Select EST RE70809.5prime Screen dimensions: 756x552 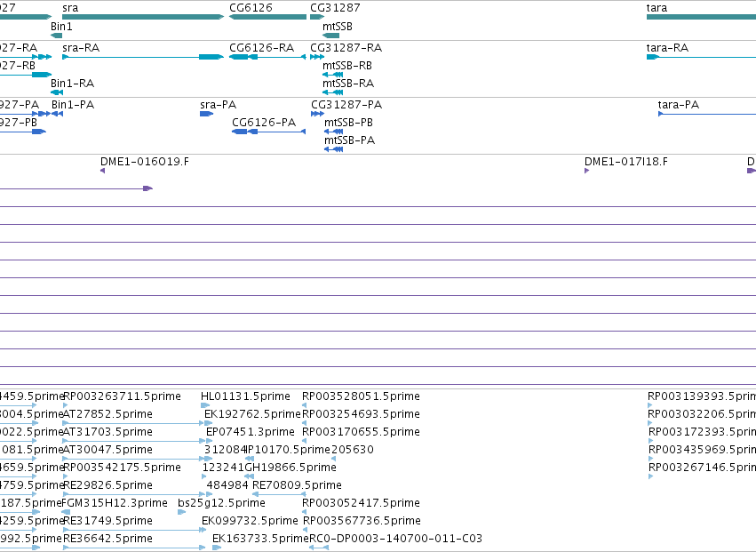(297, 485)
